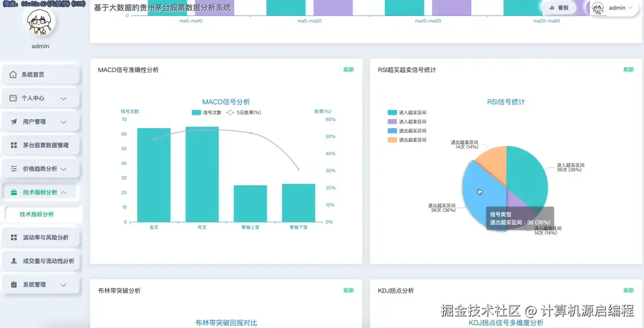This screenshot has width=644, height=328.
Task: Expand the 价格趋势分析 menu chevron
Action: [x=63, y=169]
